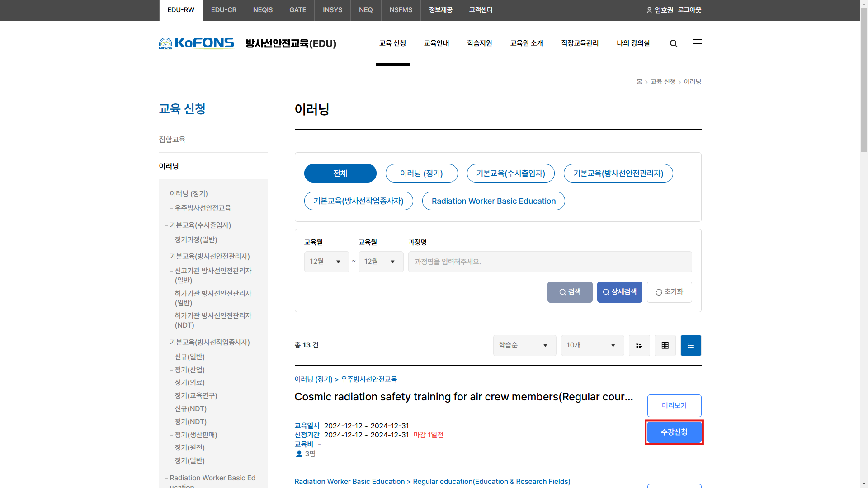Screen dimensions: 868x488
Task: Switch to the NEQIS top tab
Action: pos(263,10)
